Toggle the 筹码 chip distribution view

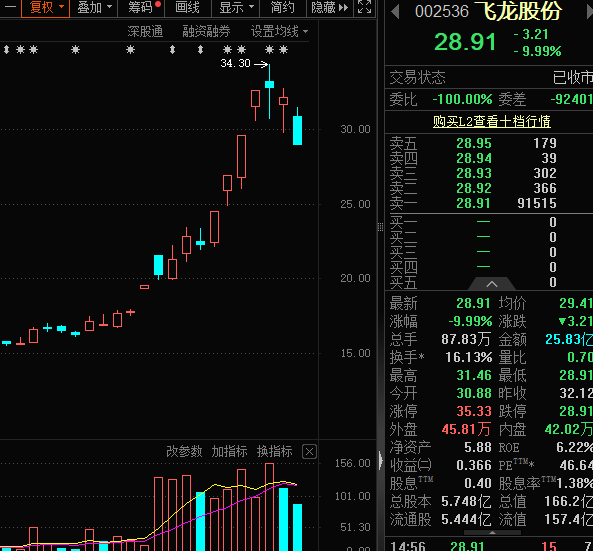tap(142, 8)
